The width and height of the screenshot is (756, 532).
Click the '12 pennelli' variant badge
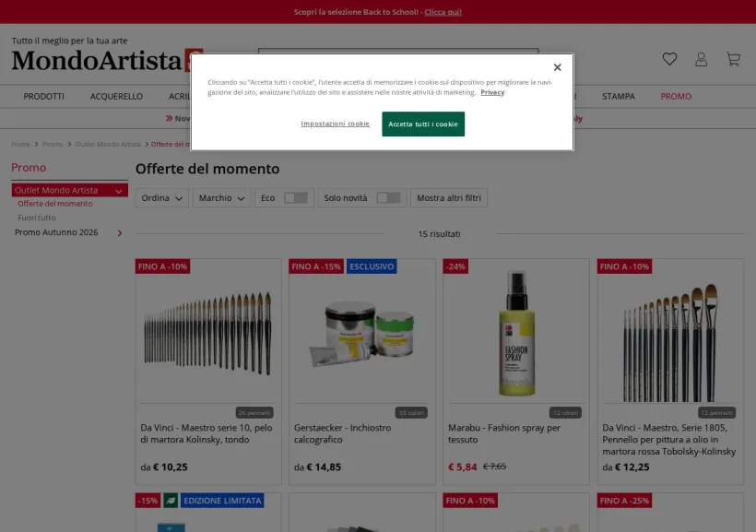[x=717, y=413]
